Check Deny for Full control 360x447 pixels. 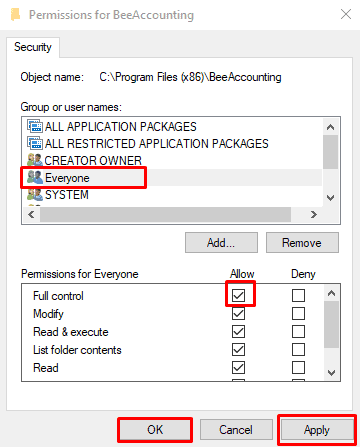pos(298,295)
